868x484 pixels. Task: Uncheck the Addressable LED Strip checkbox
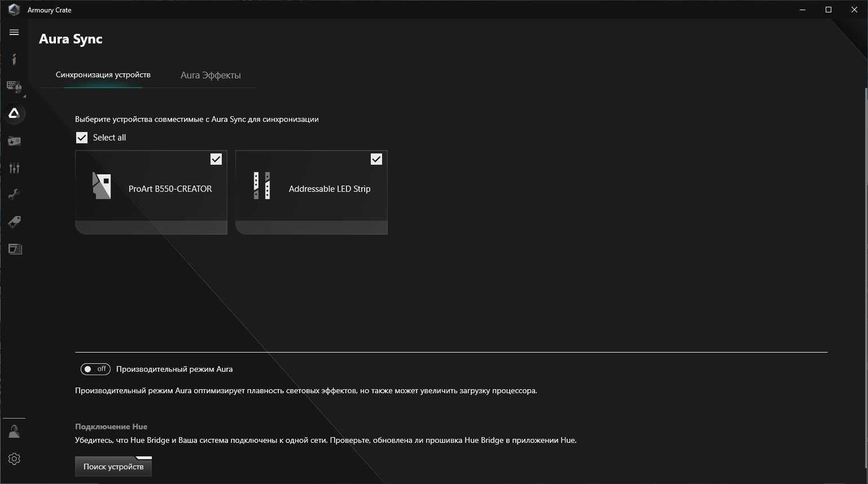tap(376, 160)
